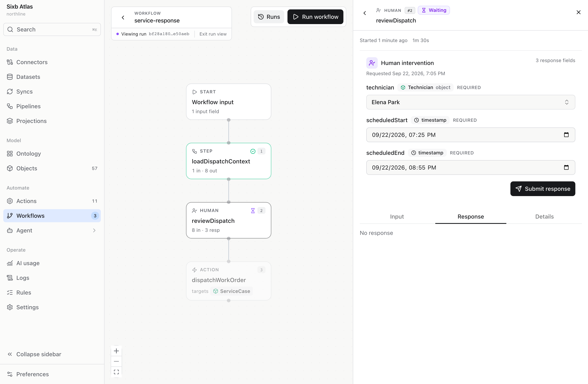Switch to the Details tab
The image size is (588, 384).
click(544, 217)
